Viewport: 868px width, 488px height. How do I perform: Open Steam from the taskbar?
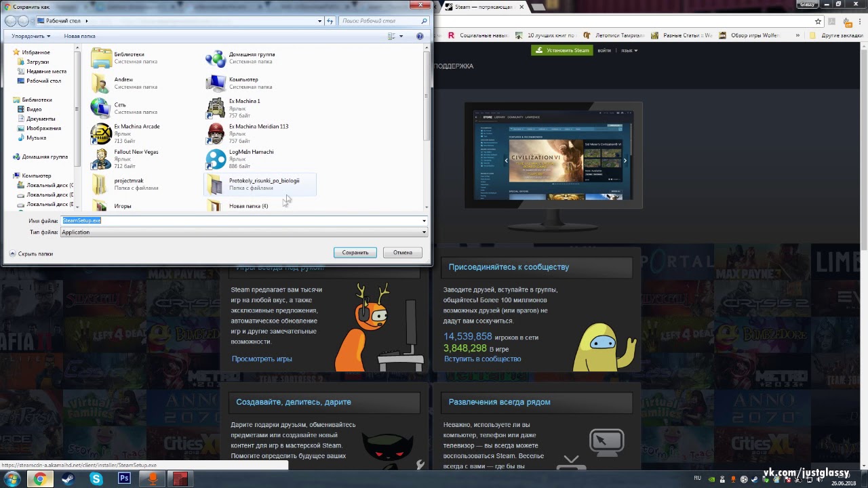pos(68,479)
